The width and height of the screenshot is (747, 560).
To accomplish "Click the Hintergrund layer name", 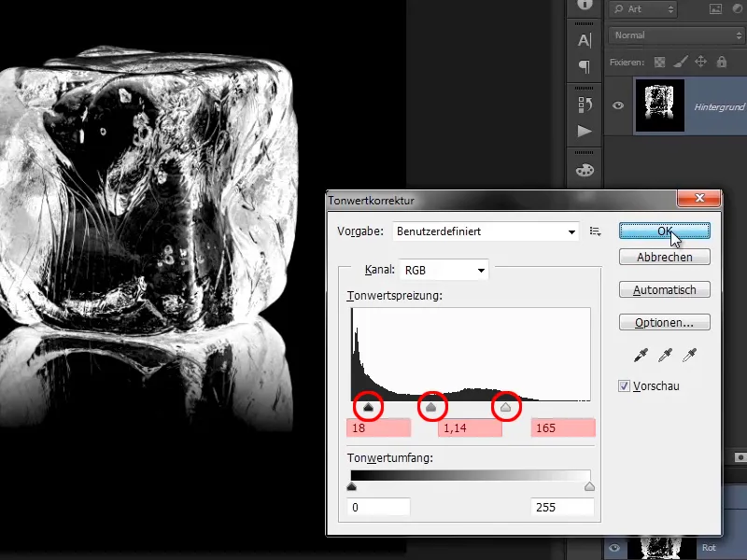I will (x=719, y=107).
